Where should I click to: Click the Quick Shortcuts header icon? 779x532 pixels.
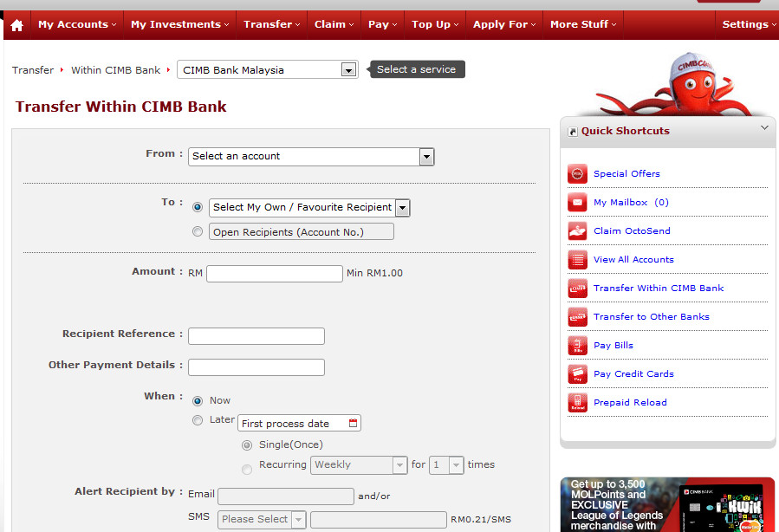(x=573, y=132)
